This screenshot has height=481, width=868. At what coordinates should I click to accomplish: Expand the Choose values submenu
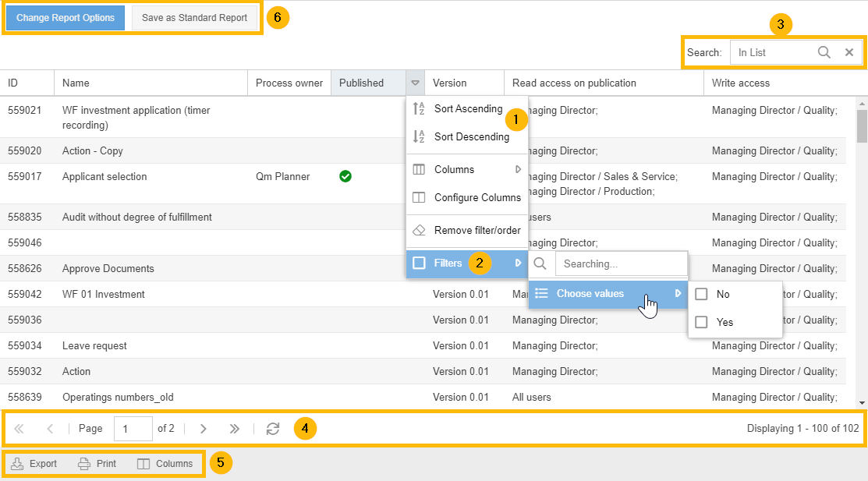pyautogui.click(x=608, y=294)
